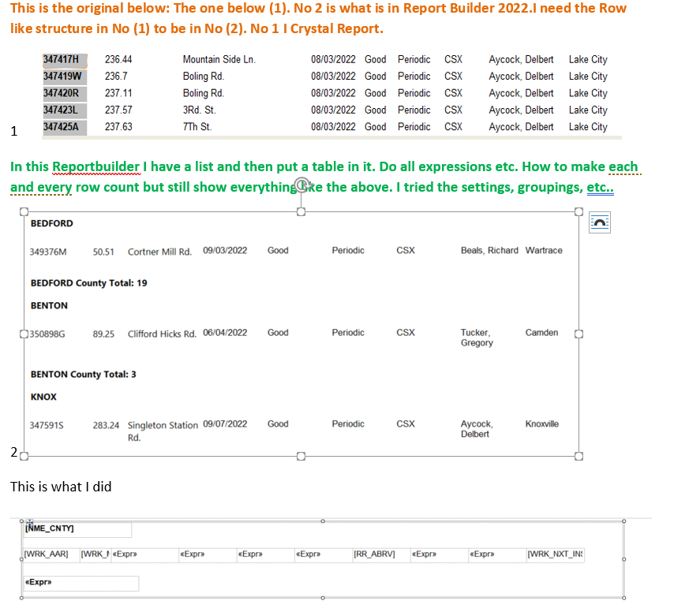The height and width of the screenshot is (616, 689).
Task: Click the date 06/04/2022 in the BENTON row
Action: click(x=225, y=332)
